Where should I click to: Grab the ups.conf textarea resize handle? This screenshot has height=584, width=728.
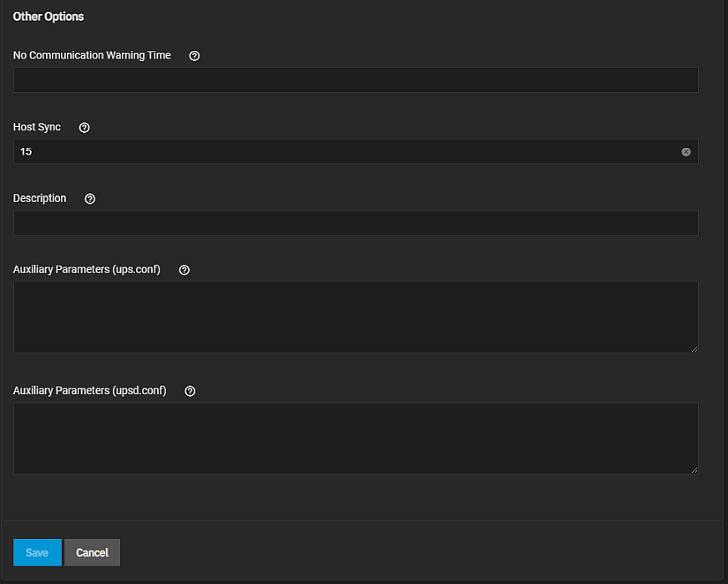point(695,349)
